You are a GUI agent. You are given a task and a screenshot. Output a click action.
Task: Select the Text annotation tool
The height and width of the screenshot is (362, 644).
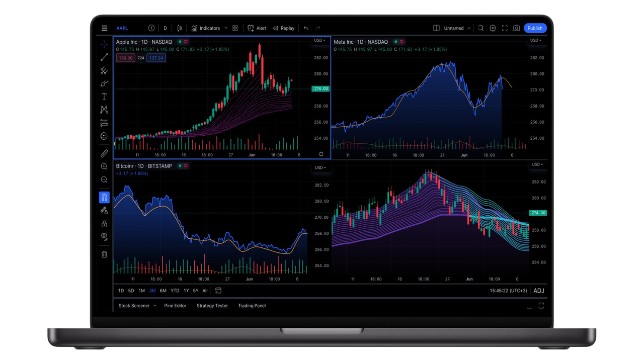[104, 97]
